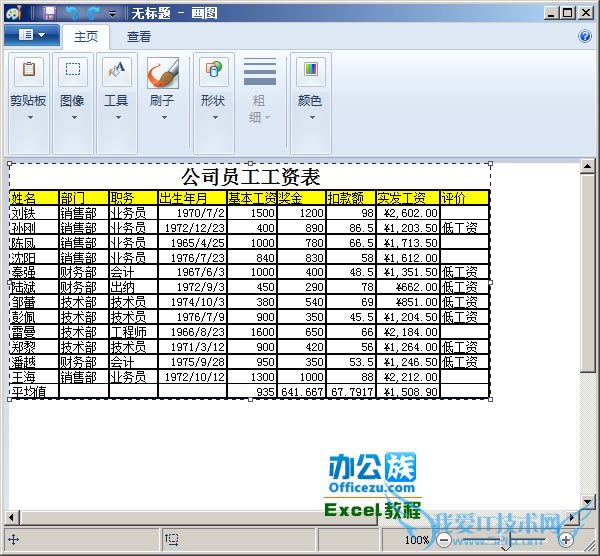This screenshot has width=600, height=556.
Task: Click the Redo arrow icon
Action: pos(93,13)
